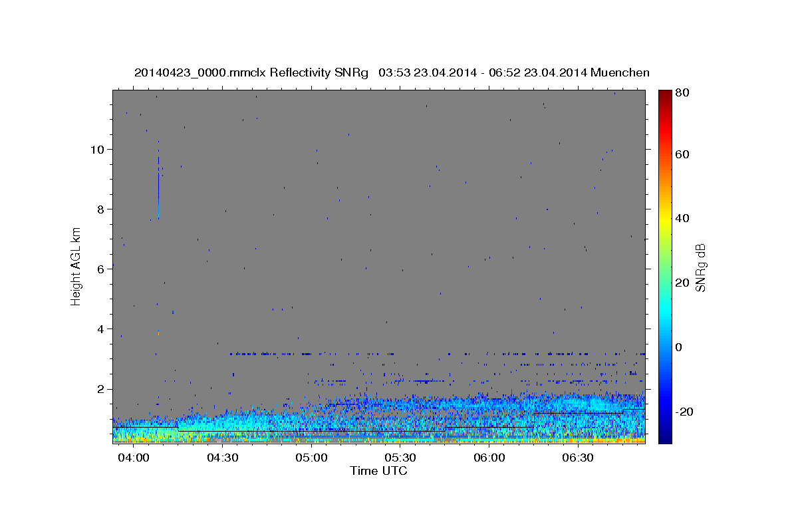Click the colorbar value 60

682,154
